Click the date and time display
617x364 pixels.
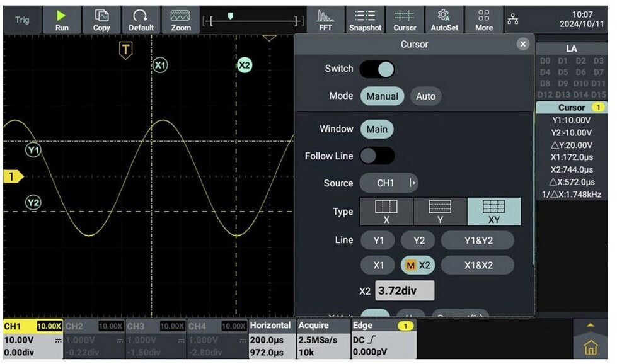(x=582, y=20)
